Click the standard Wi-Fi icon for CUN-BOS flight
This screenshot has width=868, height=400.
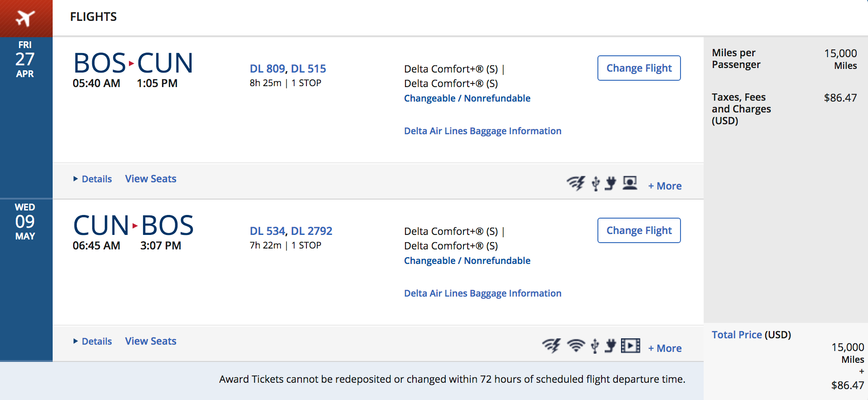[x=576, y=346]
